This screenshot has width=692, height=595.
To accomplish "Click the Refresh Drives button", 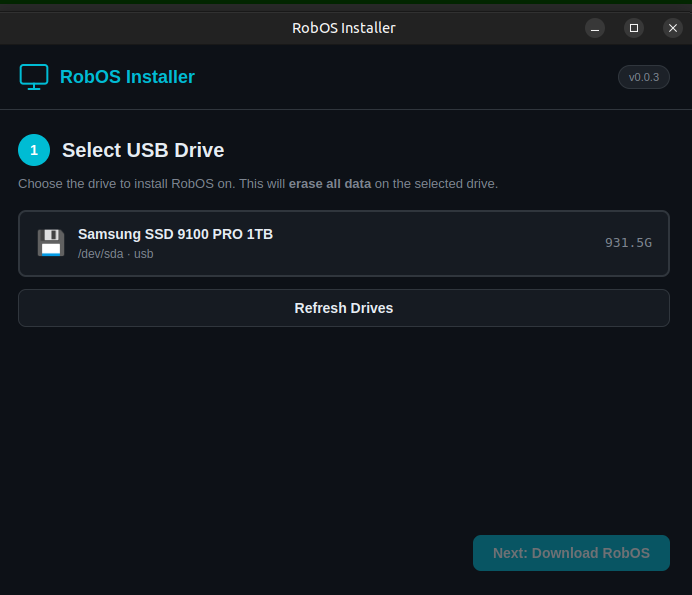I will click(344, 308).
